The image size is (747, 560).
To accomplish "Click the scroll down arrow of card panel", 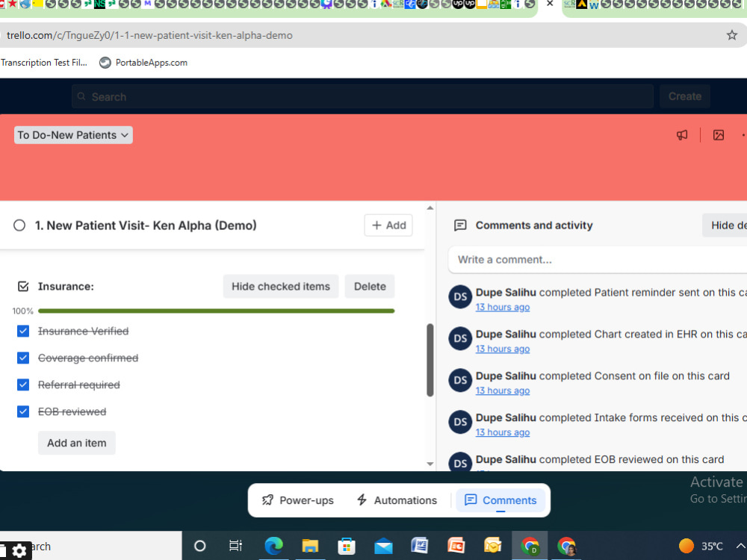I will [430, 464].
